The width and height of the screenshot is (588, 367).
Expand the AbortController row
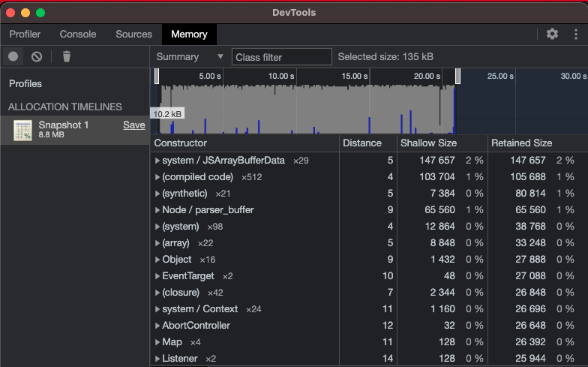157,326
